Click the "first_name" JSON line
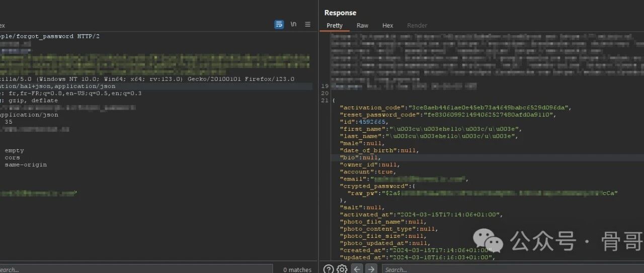The image size is (644, 273). point(430,129)
